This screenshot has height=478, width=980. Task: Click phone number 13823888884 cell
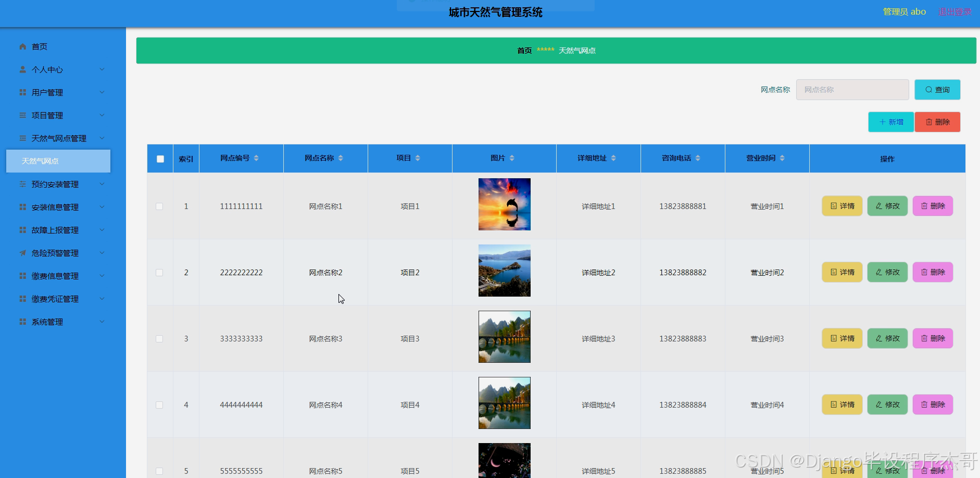(683, 405)
